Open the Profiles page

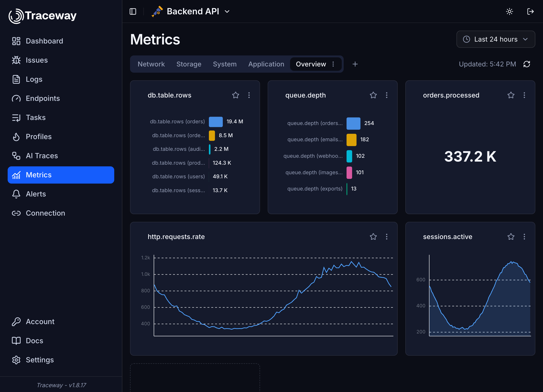[x=61, y=137]
